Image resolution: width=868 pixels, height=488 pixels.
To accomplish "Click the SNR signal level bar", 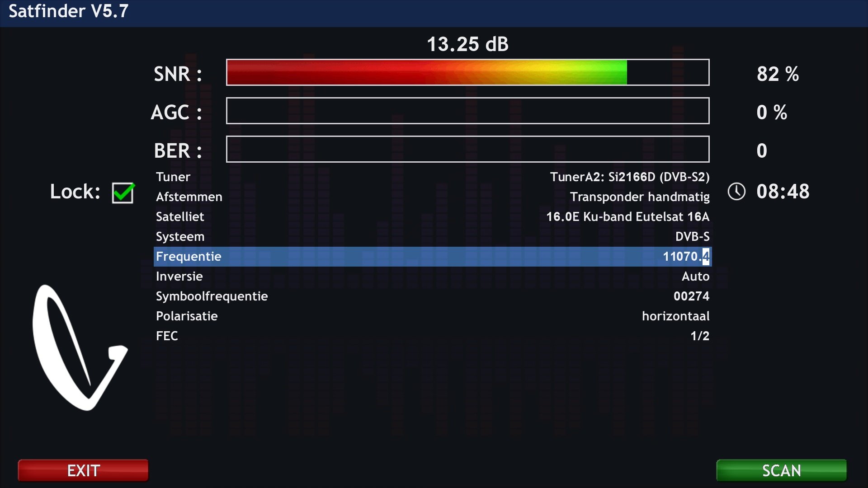I will point(467,72).
